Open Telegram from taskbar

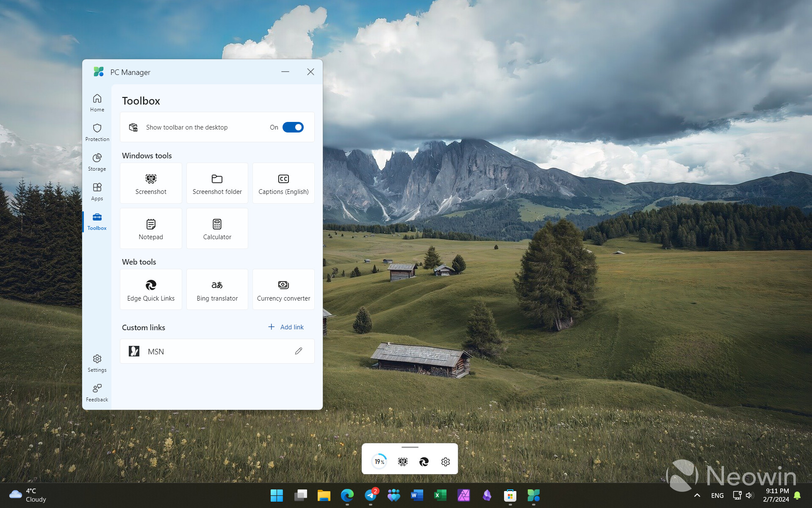(x=371, y=495)
